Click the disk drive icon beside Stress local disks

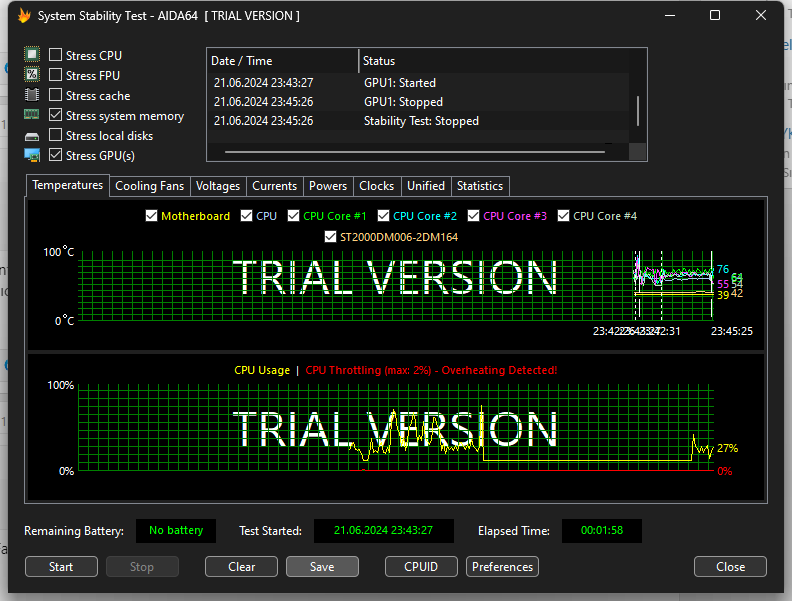(x=32, y=136)
